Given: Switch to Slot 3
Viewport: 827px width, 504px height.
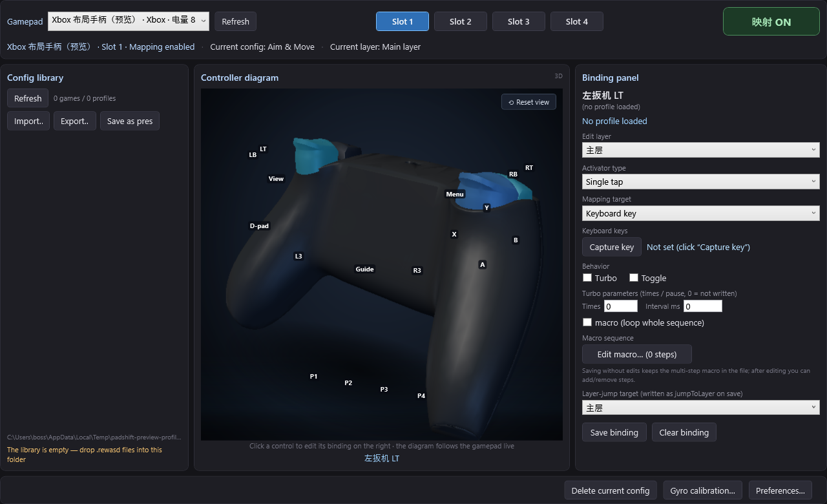Looking at the screenshot, I should click(519, 21).
